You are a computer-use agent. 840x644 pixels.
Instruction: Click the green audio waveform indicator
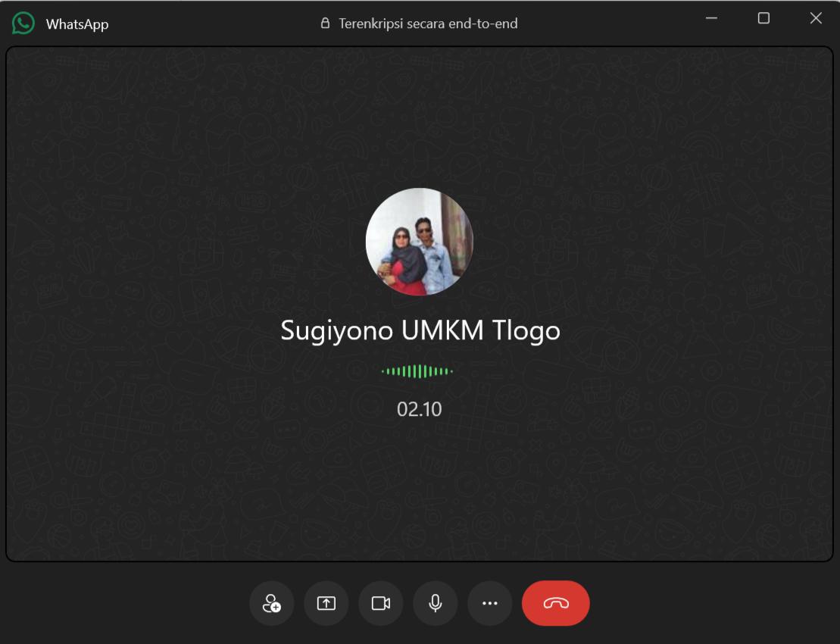click(x=417, y=370)
